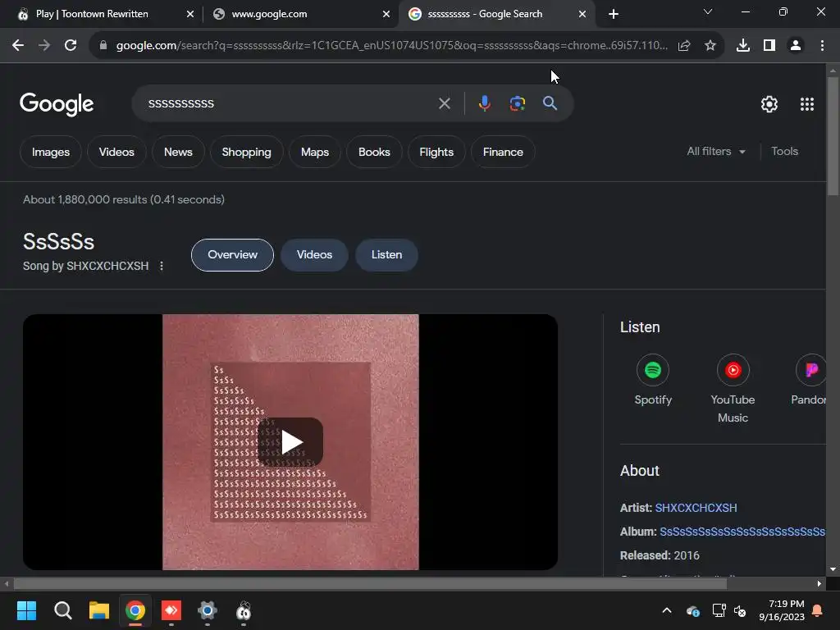
Task: Open Chrome downloads
Action: click(743, 46)
